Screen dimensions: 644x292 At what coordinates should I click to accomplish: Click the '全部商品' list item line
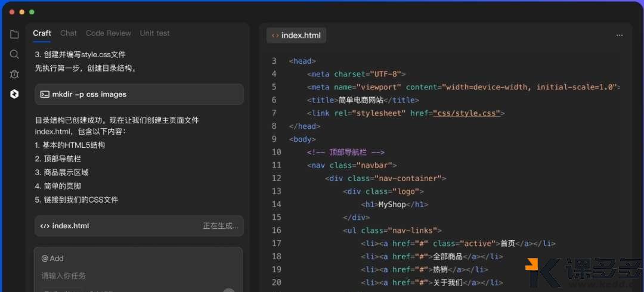432,256
